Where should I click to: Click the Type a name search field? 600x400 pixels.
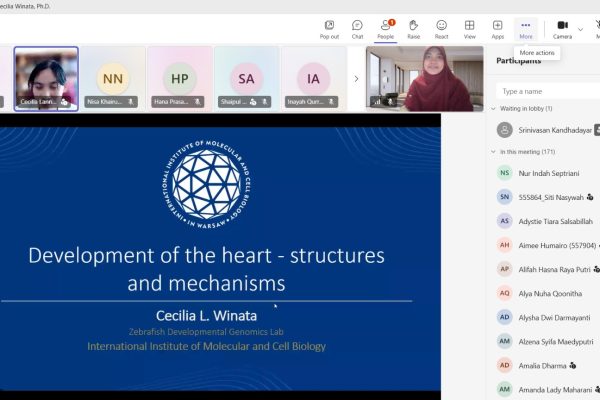click(548, 91)
